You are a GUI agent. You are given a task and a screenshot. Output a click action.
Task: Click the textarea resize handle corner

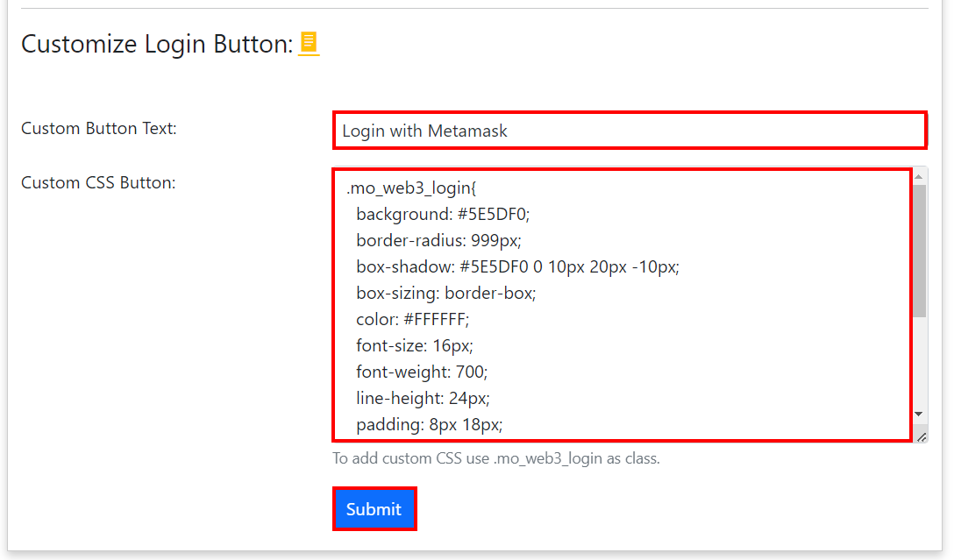[x=922, y=436]
